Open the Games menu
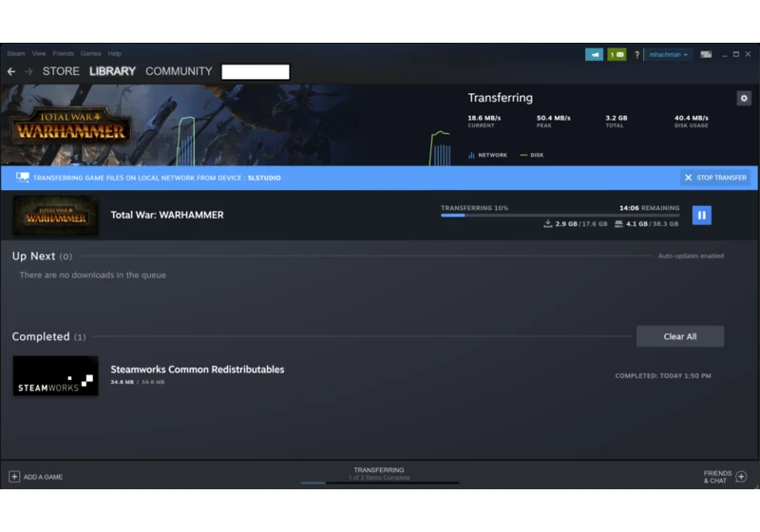This screenshot has width=760, height=532. click(x=90, y=53)
